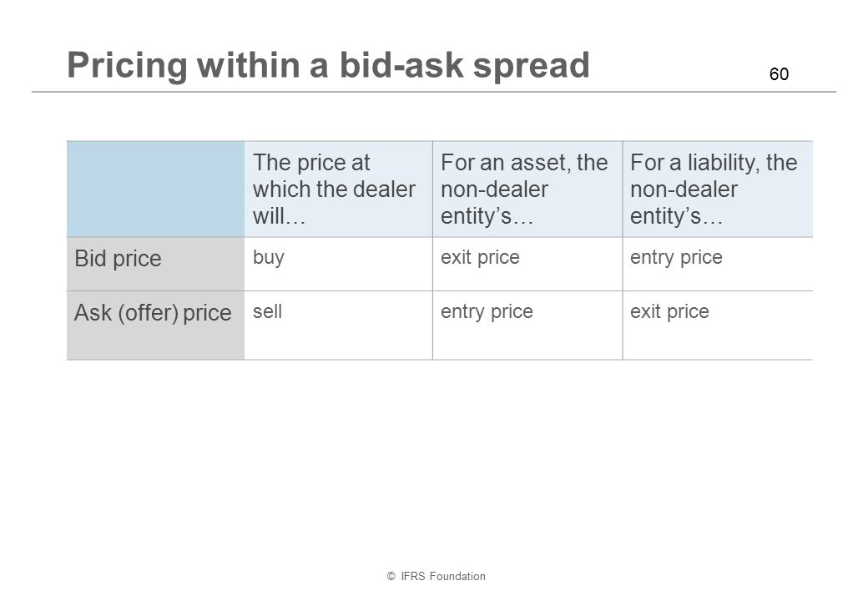Image resolution: width=868 pixels, height=601 pixels.
Task: Click the horizontal rule under the title
Action: point(434,92)
